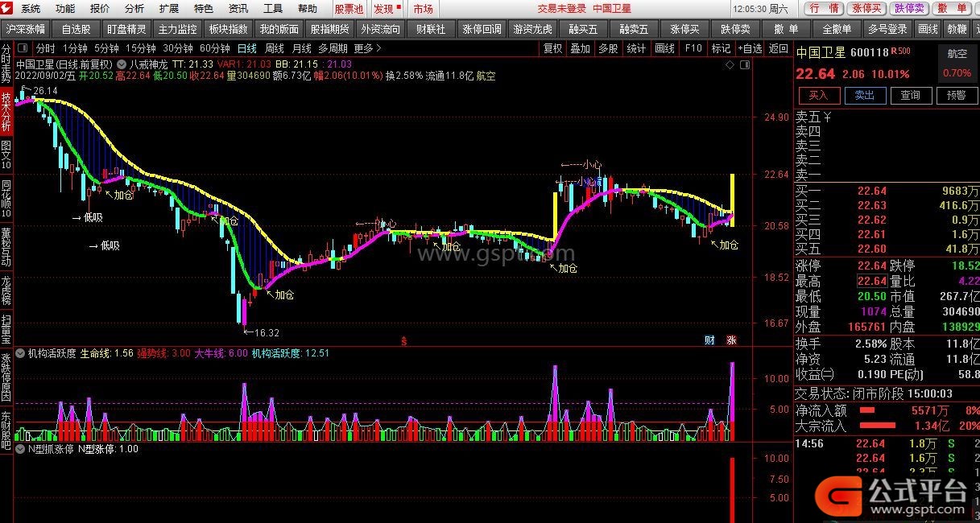Viewport: 980px width, 523px height.
Task: Click the red app logo icon
Action: pos(8,9)
